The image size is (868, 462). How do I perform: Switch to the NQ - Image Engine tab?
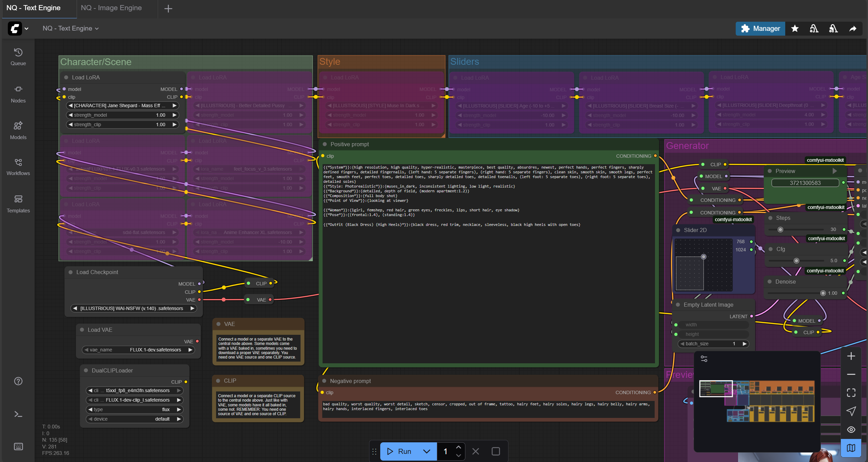pos(111,8)
